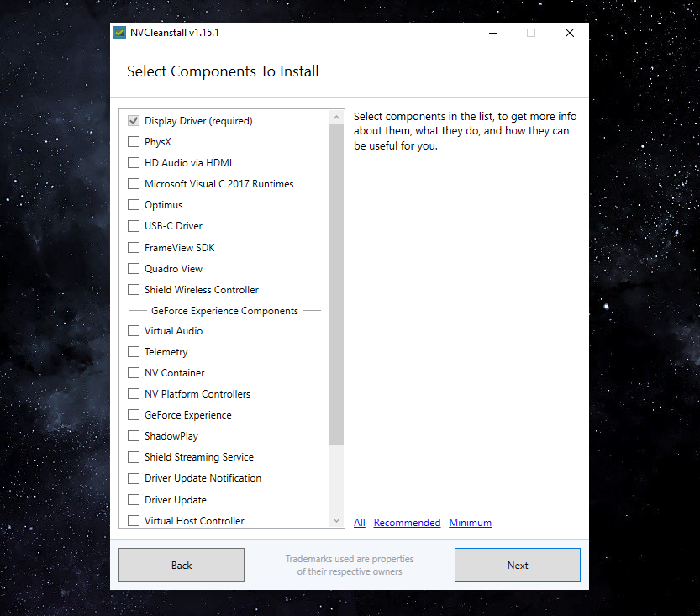Enable the Optimus component
The image size is (700, 616).
click(134, 205)
